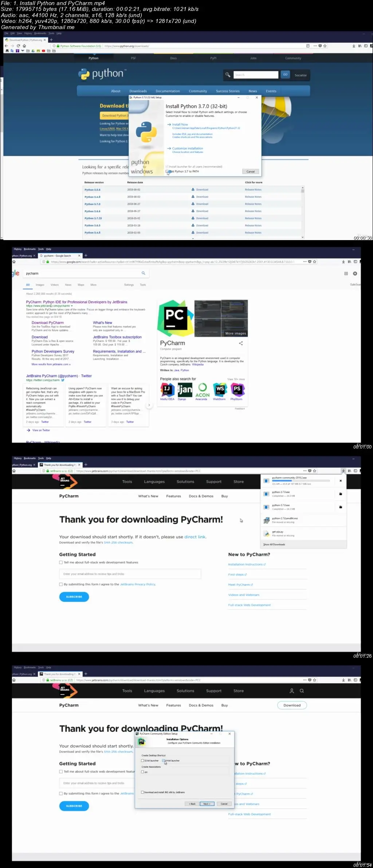Click bookmark star in the python.org address bar
Screen dimensions: 373x868
pyautogui.click(x=325, y=46)
